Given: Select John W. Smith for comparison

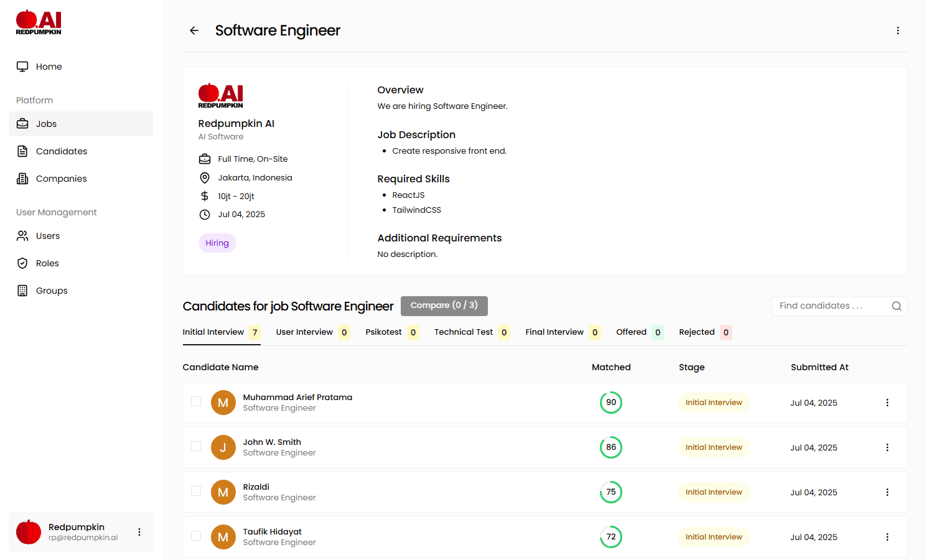Looking at the screenshot, I should [196, 447].
